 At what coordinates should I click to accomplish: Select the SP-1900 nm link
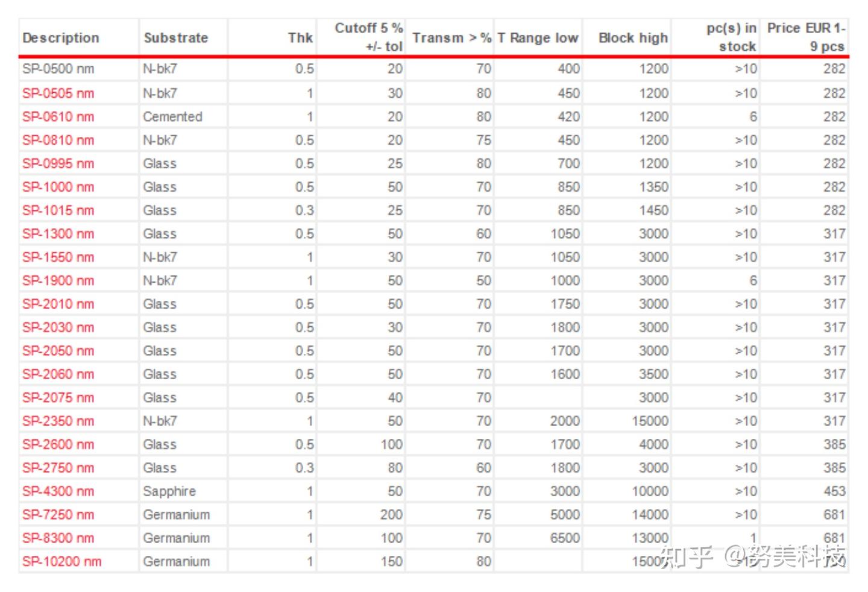tap(58, 281)
